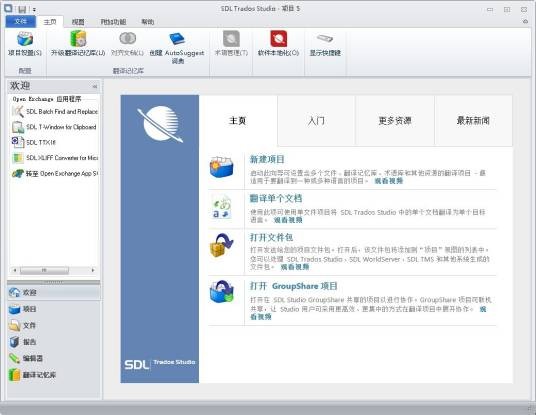Click the 创建 AutoSuggest 词典 book icon
The height and width of the screenshot is (415, 536).
click(x=177, y=39)
